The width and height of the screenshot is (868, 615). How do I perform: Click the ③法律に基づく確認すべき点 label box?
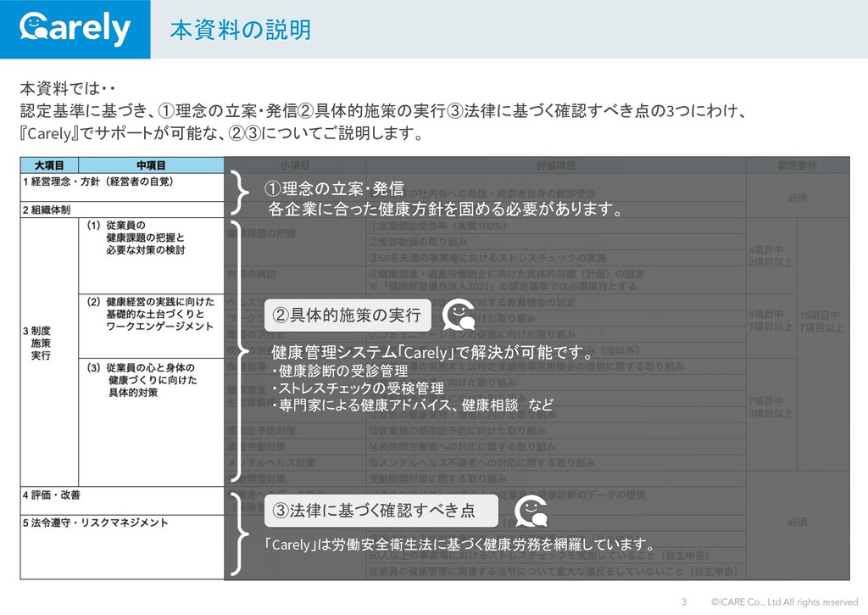click(x=381, y=511)
